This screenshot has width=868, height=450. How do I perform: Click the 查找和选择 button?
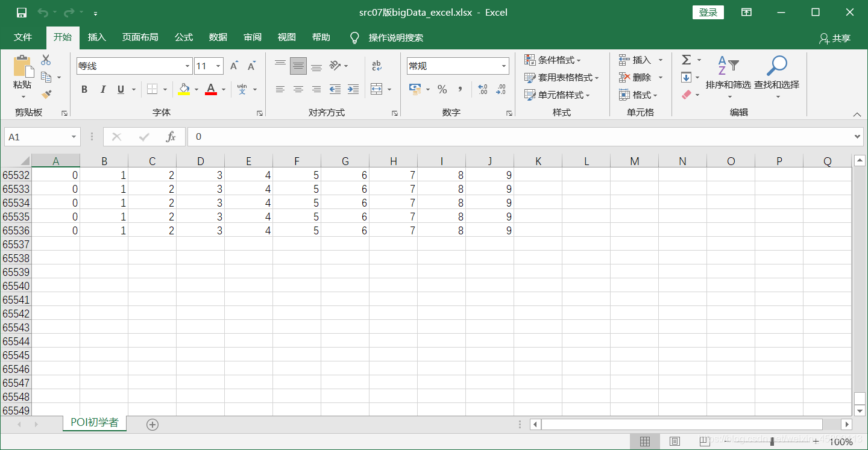pos(777,77)
